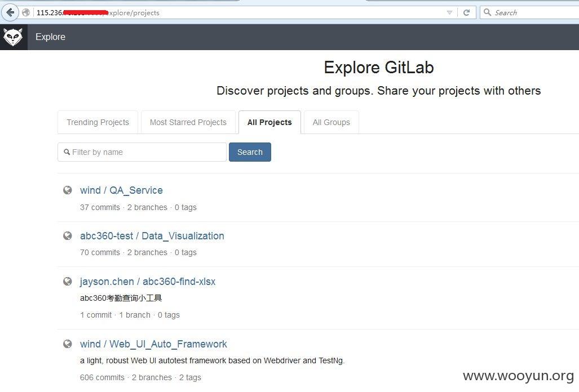
Task: Click 'Discover projects and groups' subtitle
Action: point(378,91)
